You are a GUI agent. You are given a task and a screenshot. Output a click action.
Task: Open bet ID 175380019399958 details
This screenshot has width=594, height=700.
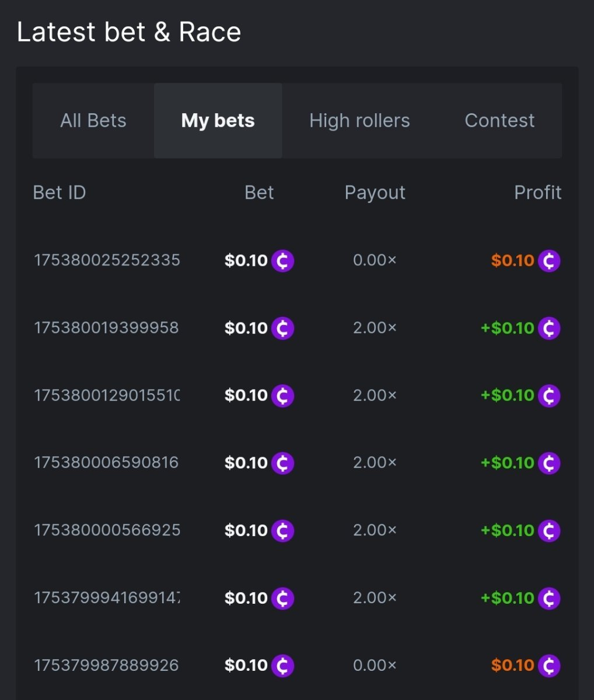click(x=107, y=328)
